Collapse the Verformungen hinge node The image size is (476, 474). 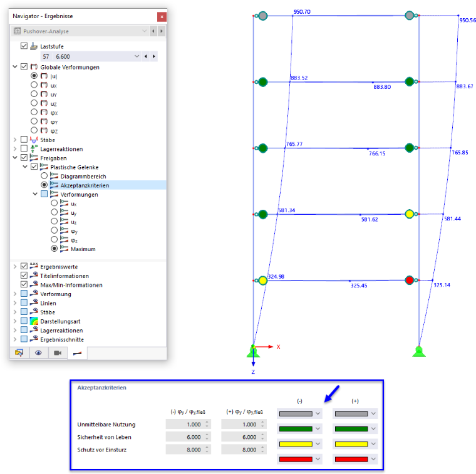[x=35, y=194]
